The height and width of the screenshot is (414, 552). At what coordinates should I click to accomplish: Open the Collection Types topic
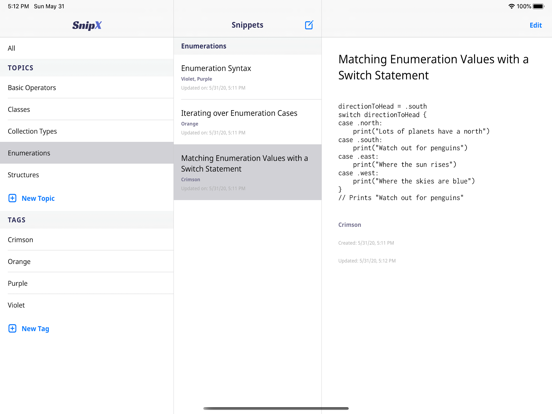87,131
